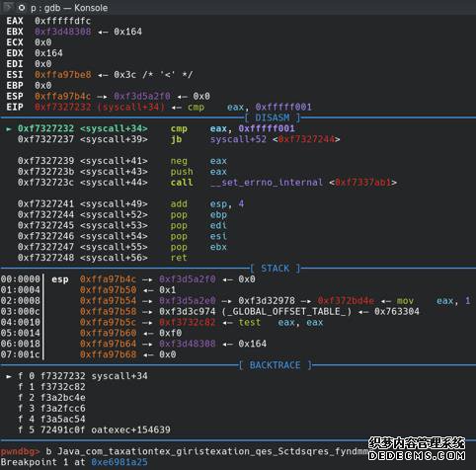Click the EBX address 0xf3d48308
The width and height of the screenshot is (476, 470).
tap(62, 32)
